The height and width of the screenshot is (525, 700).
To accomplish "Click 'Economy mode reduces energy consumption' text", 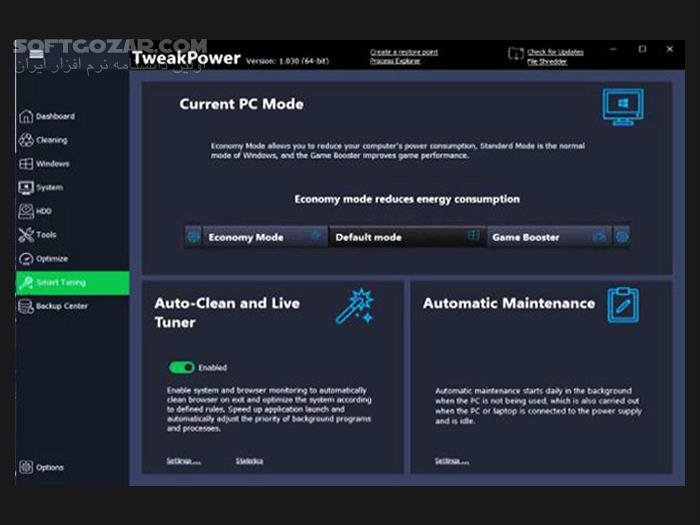I will (x=407, y=199).
